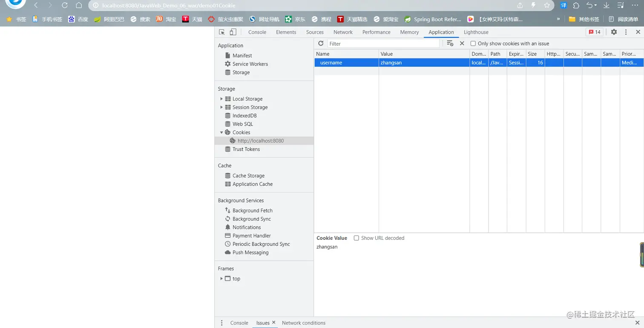Open the 百度 bookmark

(x=78, y=19)
